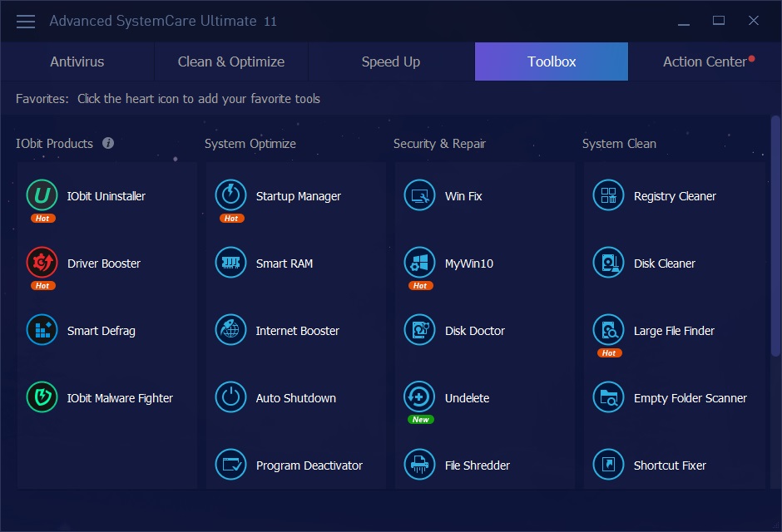
Task: Launch Smart Defrag via its icon
Action: click(x=42, y=330)
